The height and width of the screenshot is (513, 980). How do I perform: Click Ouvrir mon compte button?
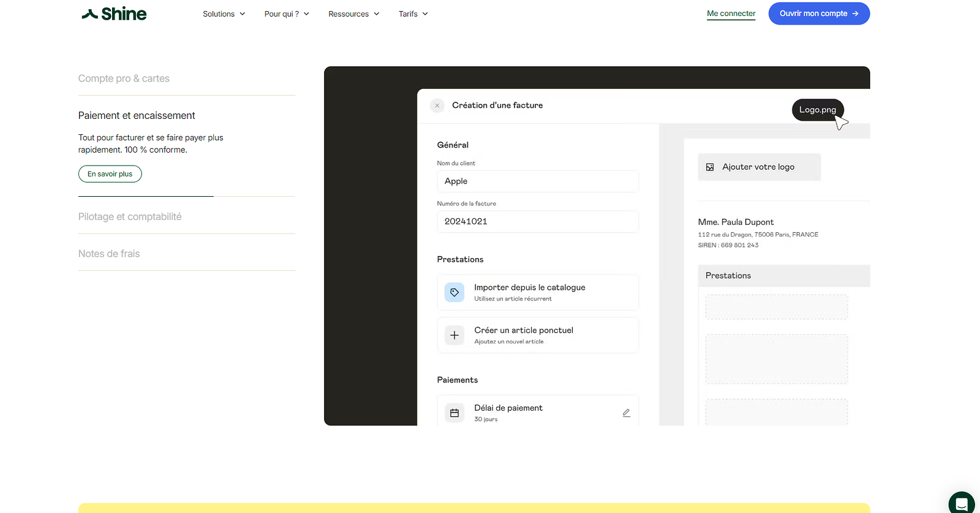[x=819, y=13]
